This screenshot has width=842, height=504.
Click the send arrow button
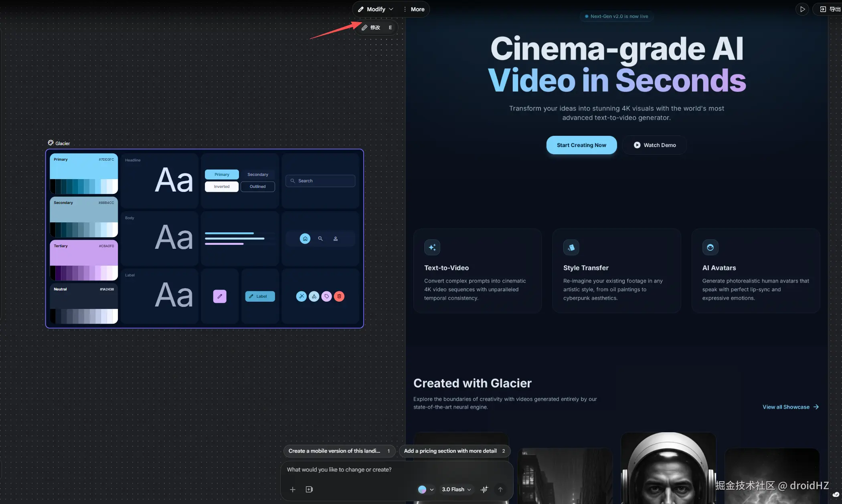point(500,489)
